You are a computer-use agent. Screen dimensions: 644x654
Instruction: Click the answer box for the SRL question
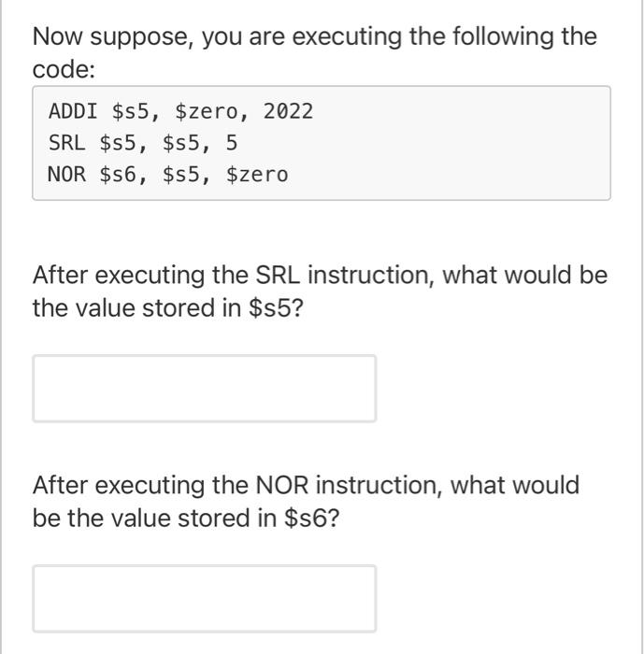pyautogui.click(x=204, y=388)
